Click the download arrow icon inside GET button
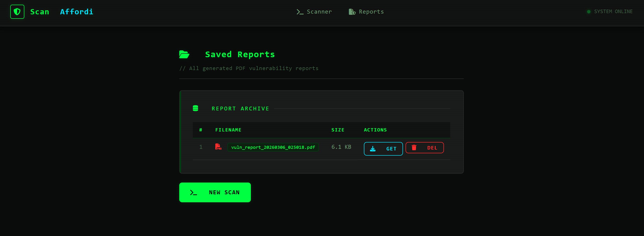The height and width of the screenshot is (236, 644). (373, 149)
